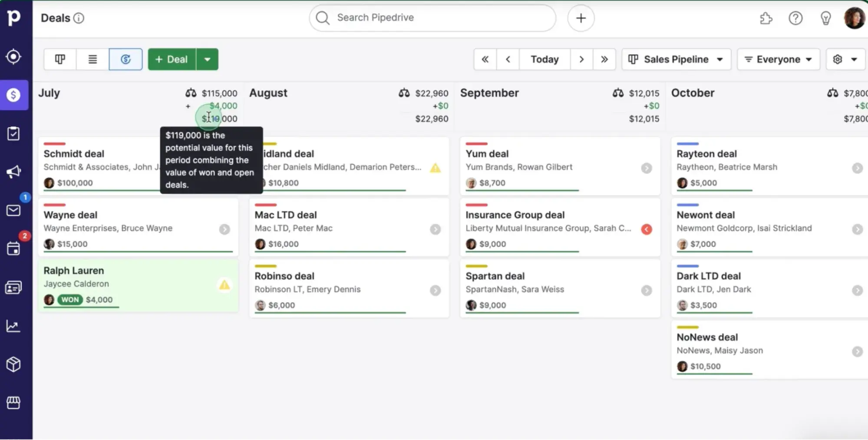Open Contacts in the sidebar
Viewport: 868px width, 440px height.
(x=13, y=288)
